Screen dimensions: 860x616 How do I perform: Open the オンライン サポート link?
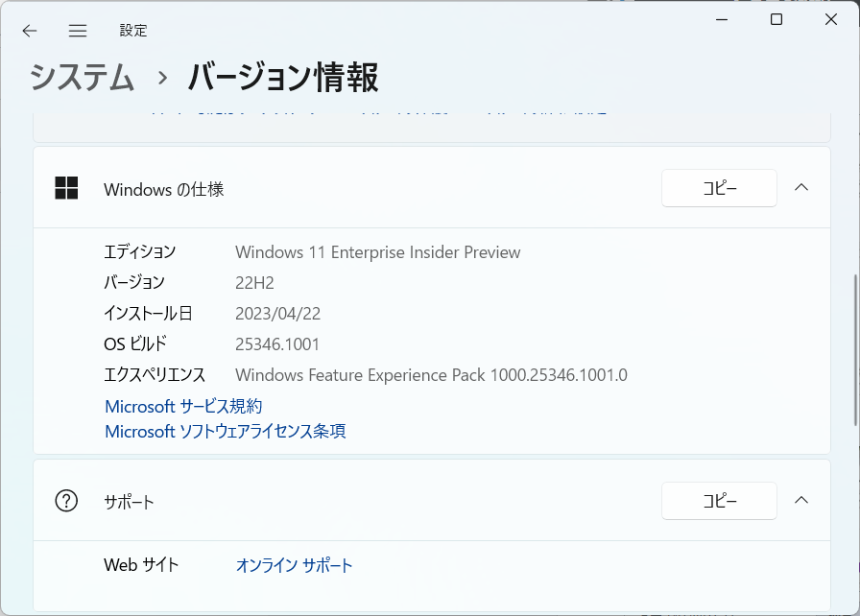(294, 565)
